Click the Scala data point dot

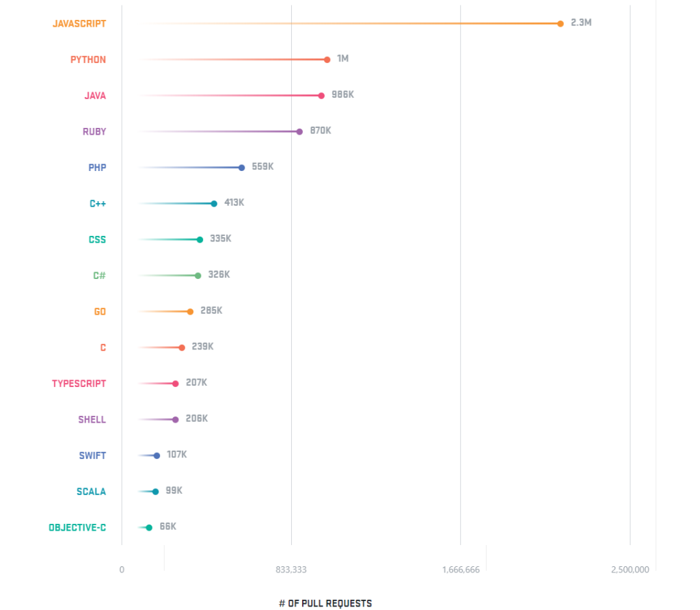tap(155, 492)
